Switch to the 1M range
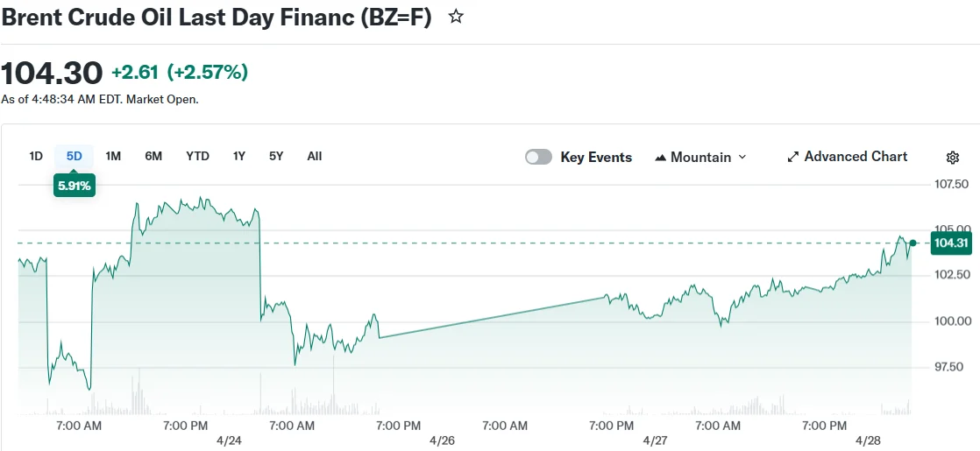 113,156
